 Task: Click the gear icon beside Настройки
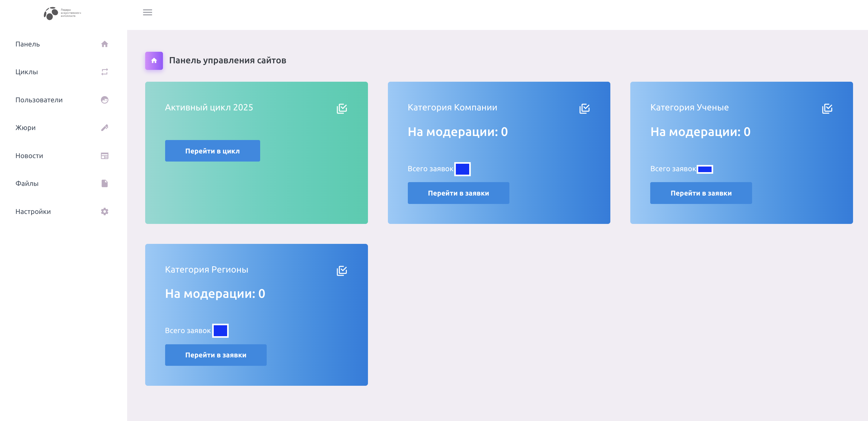104,211
